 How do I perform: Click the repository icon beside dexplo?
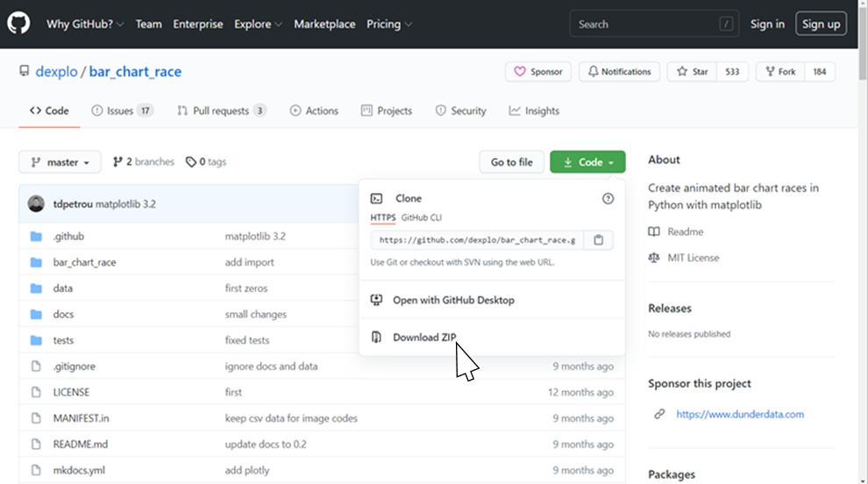point(24,71)
